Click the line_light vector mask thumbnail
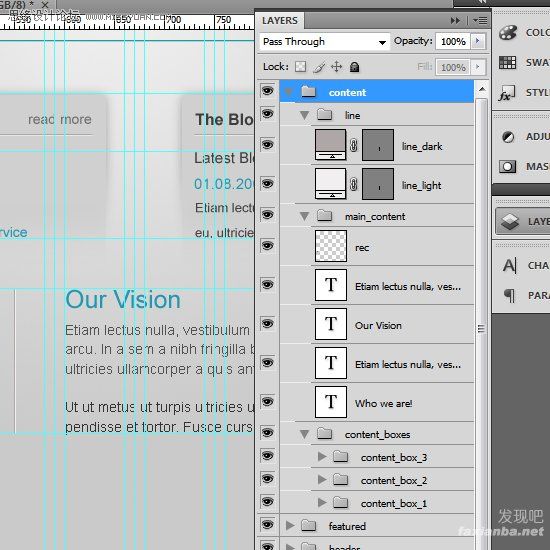 point(378,183)
